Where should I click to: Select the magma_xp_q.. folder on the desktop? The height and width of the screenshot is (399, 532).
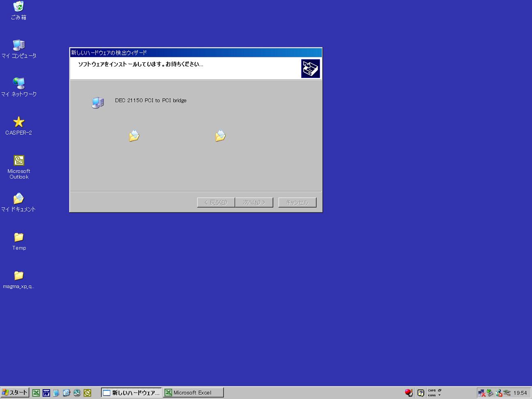(18, 280)
